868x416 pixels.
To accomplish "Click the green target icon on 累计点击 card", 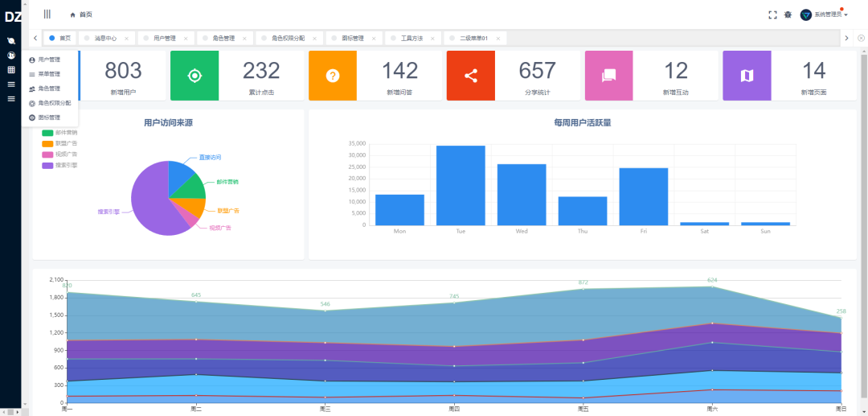I will click(194, 76).
